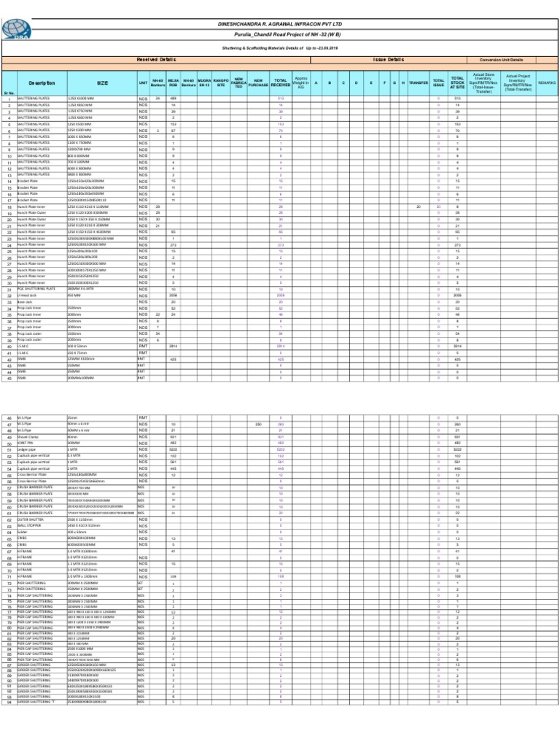Screen dimensions: 560x747
Task: Click the 'RANGPO SITE' column header
Action: click(221, 83)
